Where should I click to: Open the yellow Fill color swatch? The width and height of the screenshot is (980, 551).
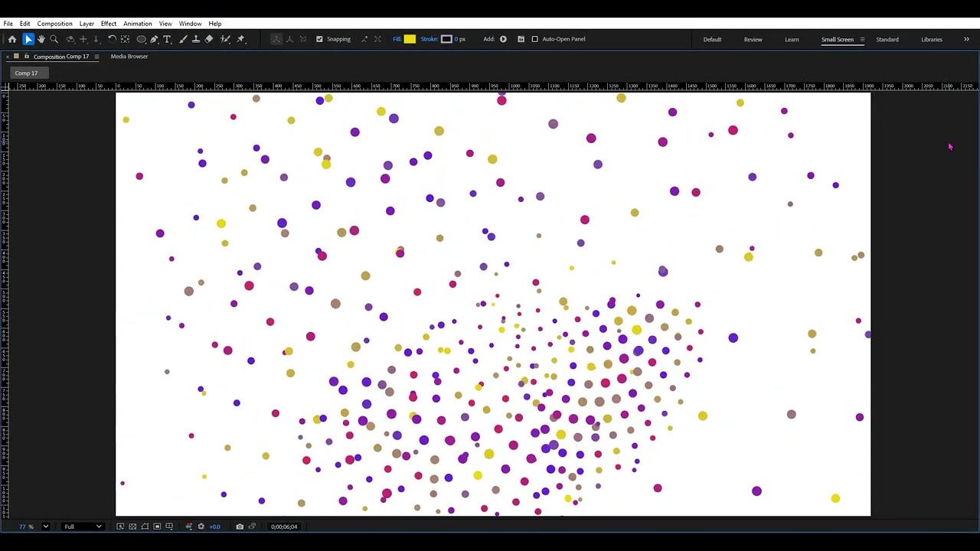(x=410, y=39)
